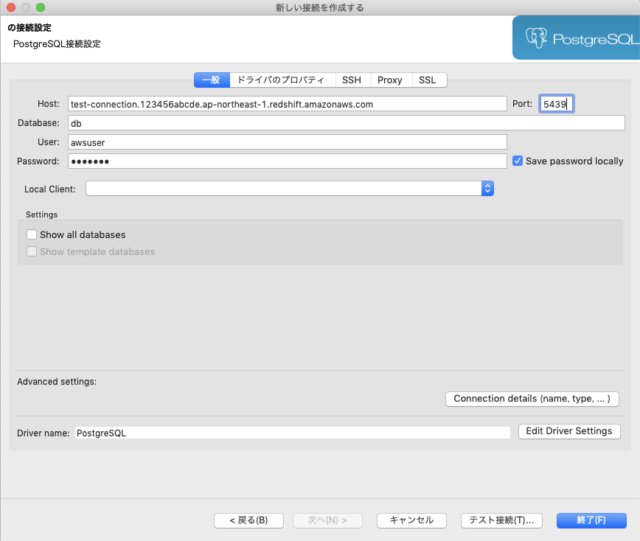The width and height of the screenshot is (640, 541).
Task: Click the Settings section label
Action: (42, 215)
